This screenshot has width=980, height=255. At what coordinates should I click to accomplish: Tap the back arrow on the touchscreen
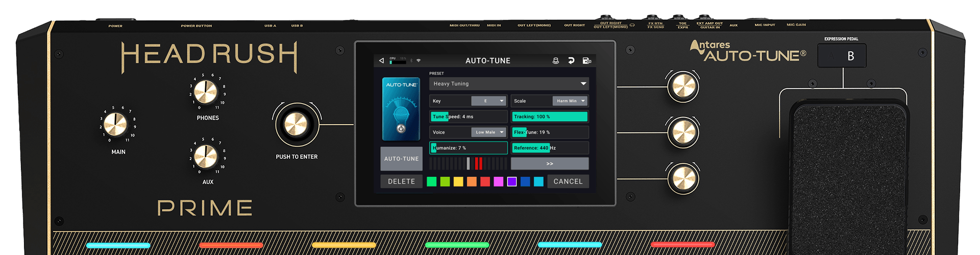click(381, 61)
